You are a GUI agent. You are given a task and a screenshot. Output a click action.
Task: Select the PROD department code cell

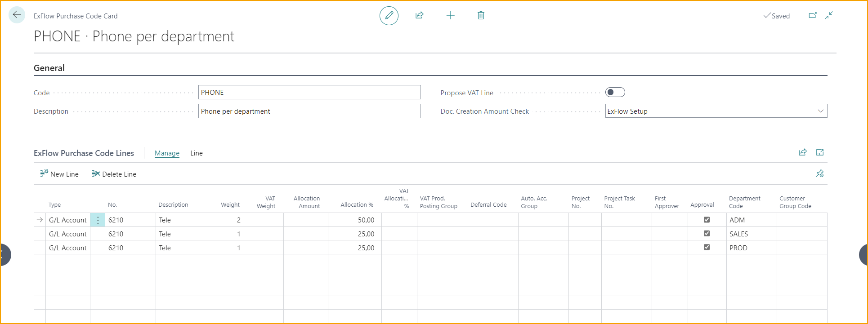752,248
